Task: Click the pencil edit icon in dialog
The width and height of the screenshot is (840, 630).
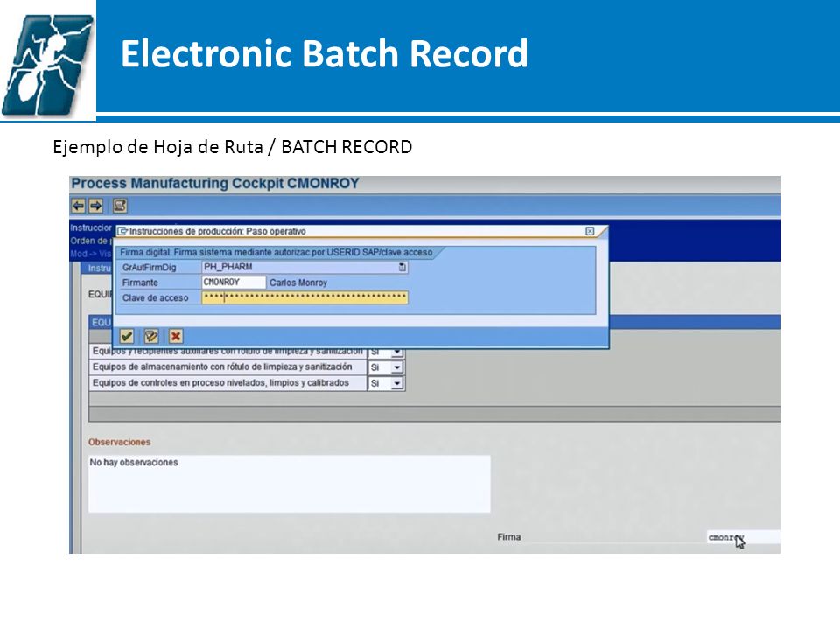Action: pyautogui.click(x=151, y=336)
